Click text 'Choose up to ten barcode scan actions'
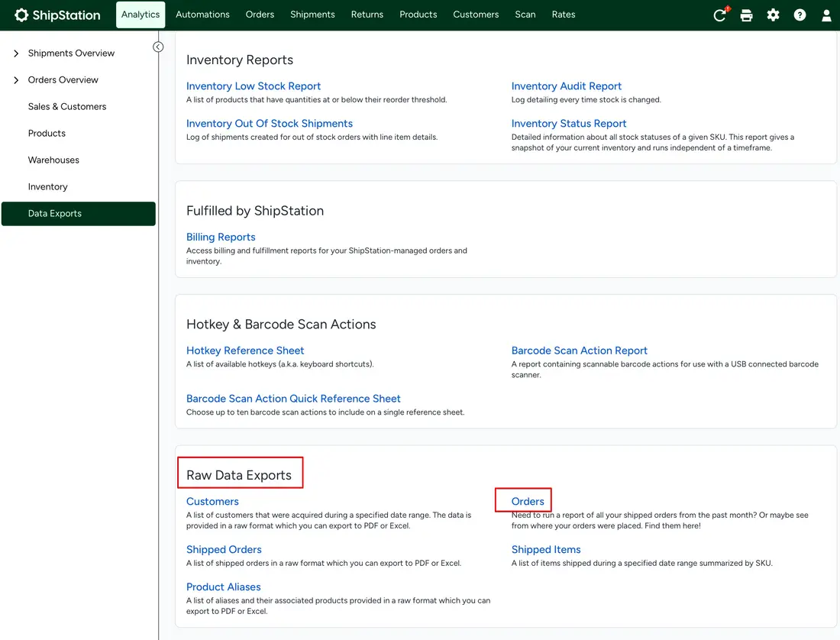Image resolution: width=840 pixels, height=640 pixels. [256, 412]
